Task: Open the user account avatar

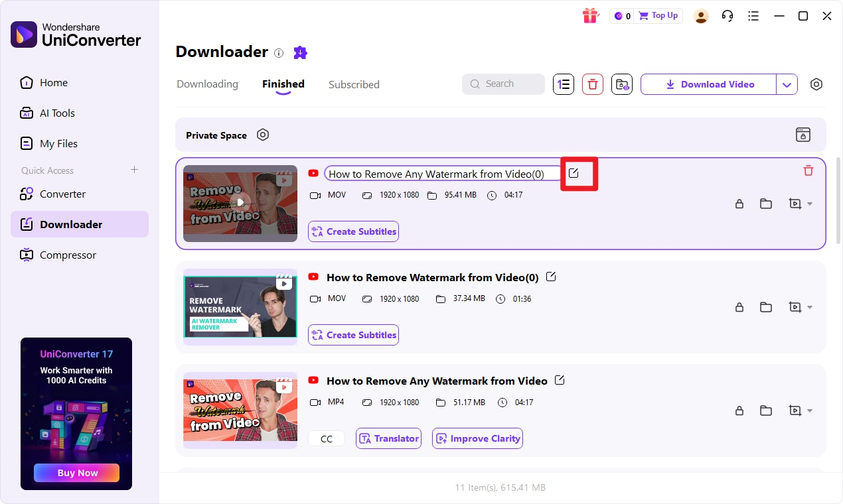Action: [x=701, y=16]
